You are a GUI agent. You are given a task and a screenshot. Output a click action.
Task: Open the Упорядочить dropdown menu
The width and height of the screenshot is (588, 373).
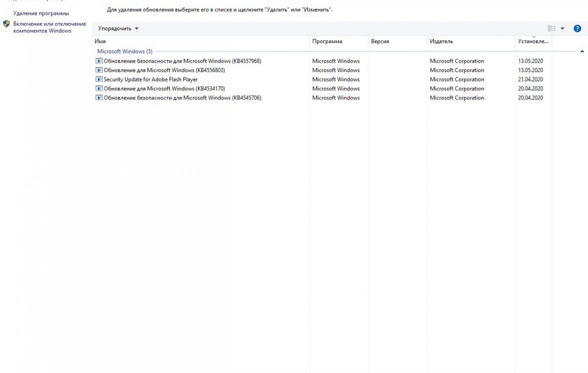[x=118, y=28]
